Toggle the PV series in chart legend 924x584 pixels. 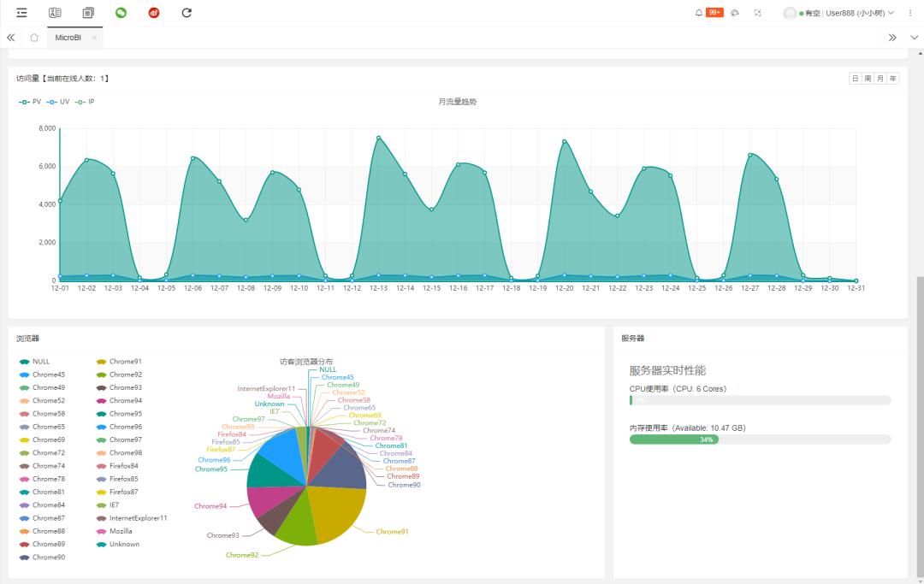(30, 102)
